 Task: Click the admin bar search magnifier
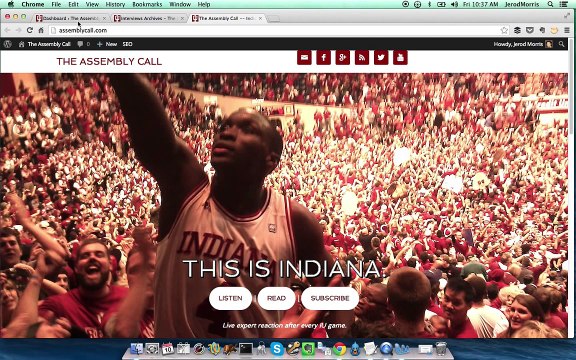[561, 44]
